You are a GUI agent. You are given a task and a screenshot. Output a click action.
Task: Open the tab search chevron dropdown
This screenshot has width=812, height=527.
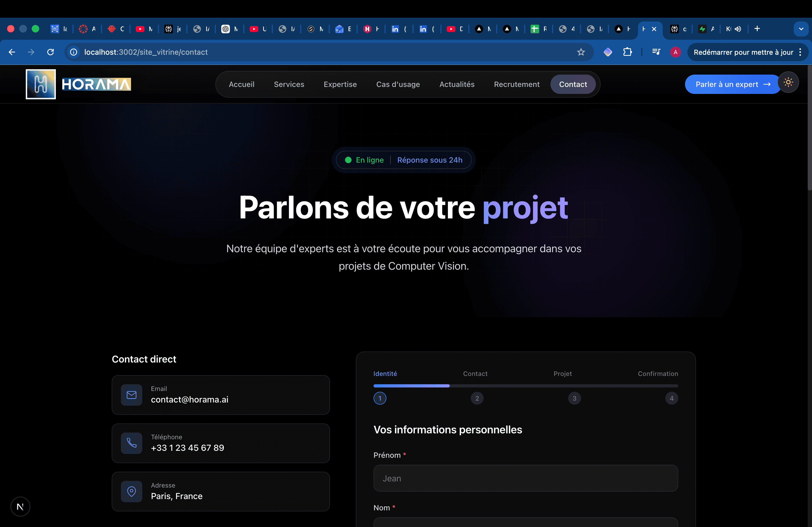coord(801,29)
